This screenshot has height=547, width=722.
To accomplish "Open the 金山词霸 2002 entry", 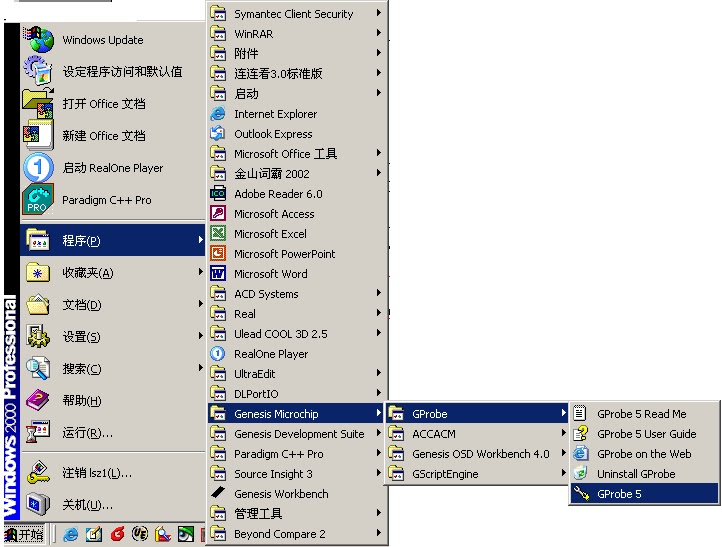I will coord(296,174).
